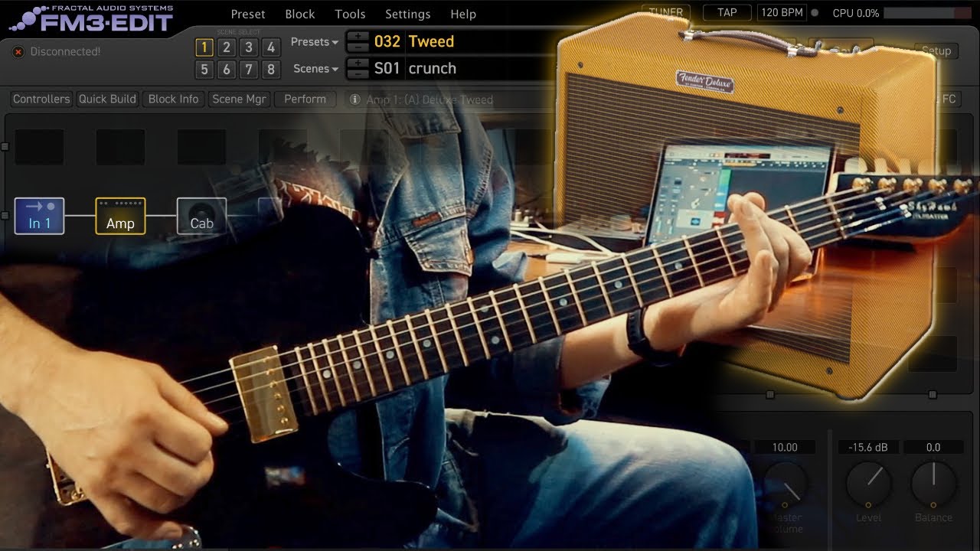Click the info icon beside Amp 1
The width and height of the screenshot is (980, 551).
(355, 99)
